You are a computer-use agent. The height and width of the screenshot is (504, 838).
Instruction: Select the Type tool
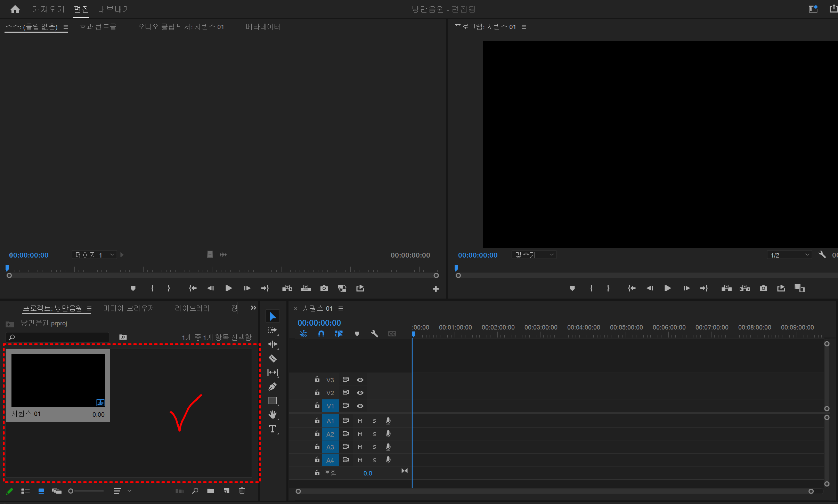point(272,429)
